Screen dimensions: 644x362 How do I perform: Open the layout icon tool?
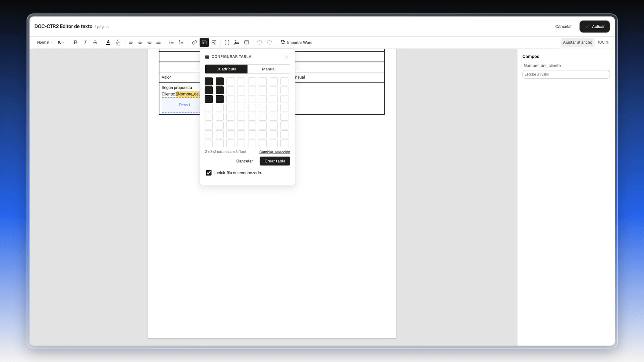pyautogui.click(x=247, y=43)
